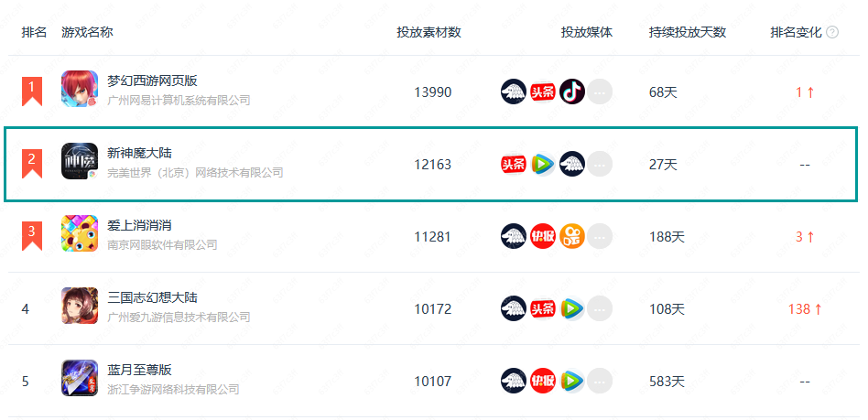
Task: Expand more media for 爱上消消消
Action: [600, 236]
